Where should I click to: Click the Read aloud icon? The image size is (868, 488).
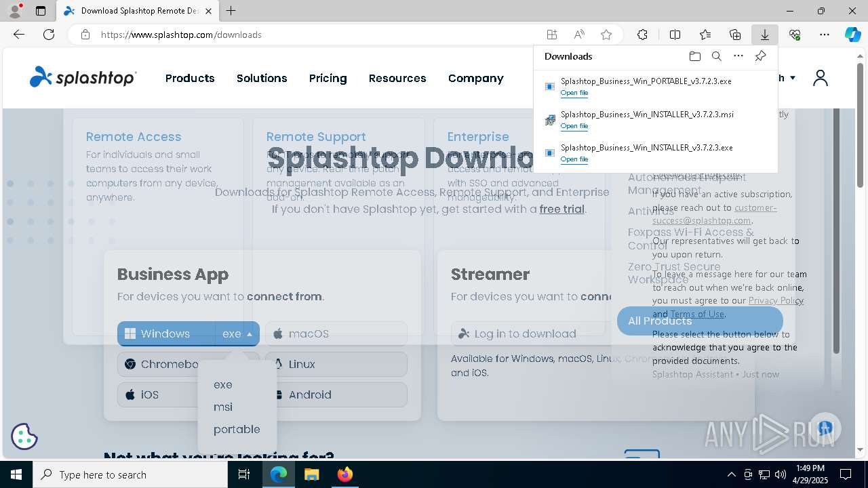pyautogui.click(x=579, y=35)
